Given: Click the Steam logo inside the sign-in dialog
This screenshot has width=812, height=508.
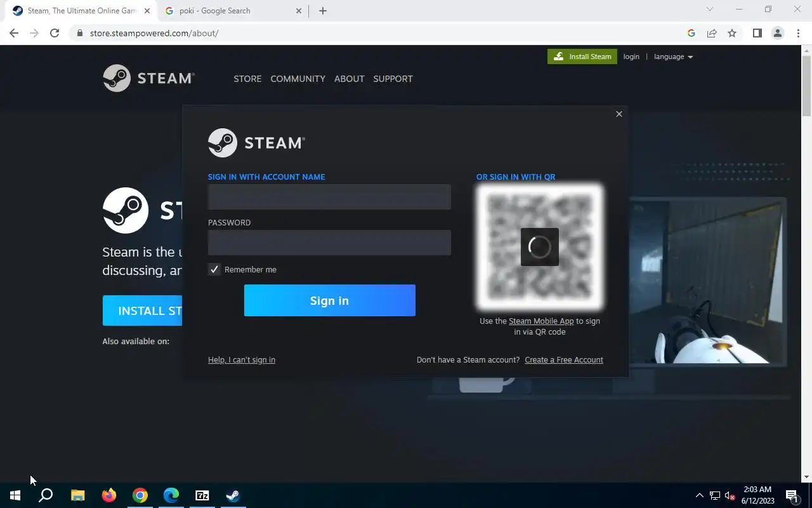Looking at the screenshot, I should (x=256, y=143).
